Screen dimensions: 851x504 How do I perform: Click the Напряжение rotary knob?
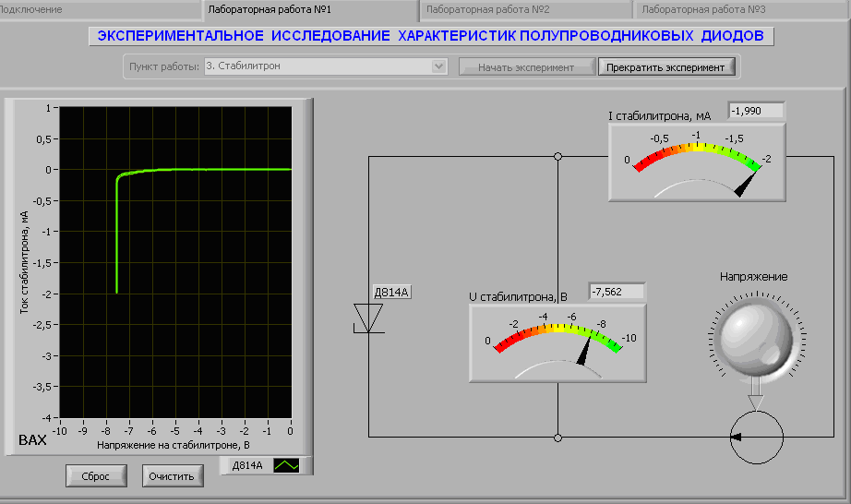(x=754, y=336)
